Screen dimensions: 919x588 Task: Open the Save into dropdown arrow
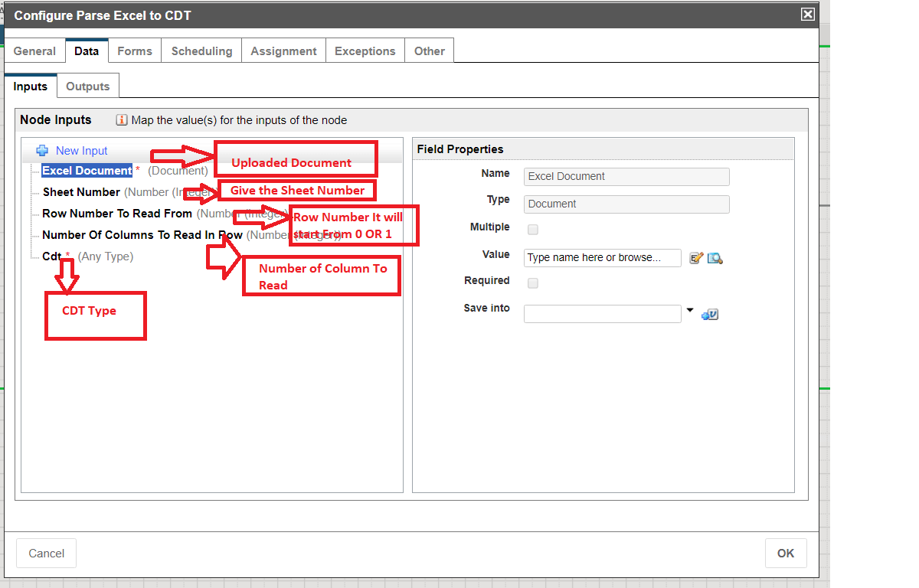pos(690,309)
